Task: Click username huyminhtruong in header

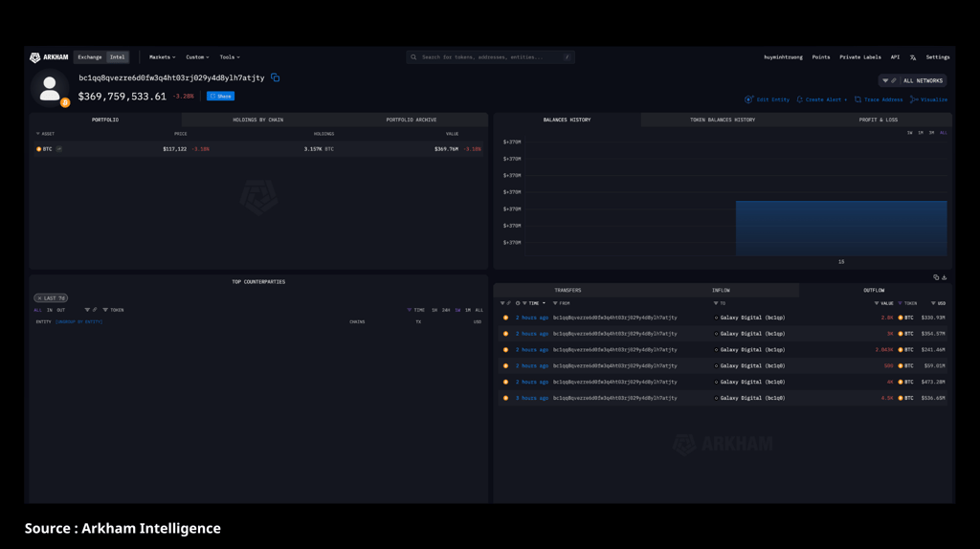Action: 783,57
